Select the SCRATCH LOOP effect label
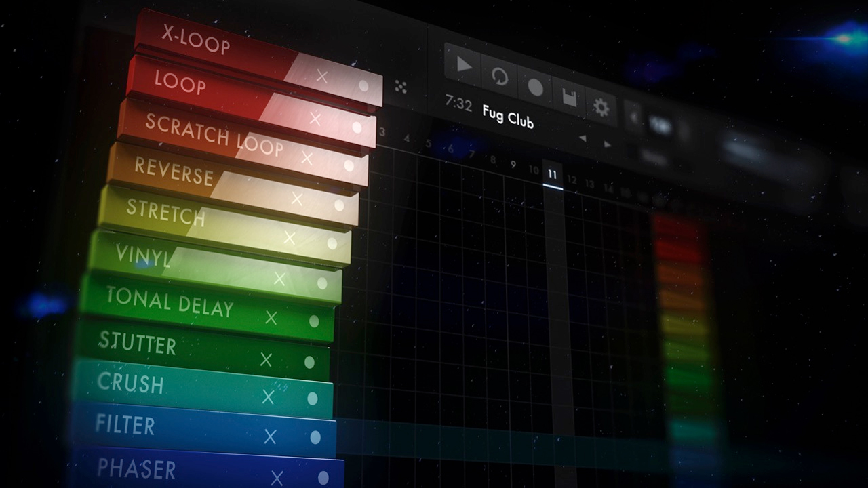 tap(214, 134)
